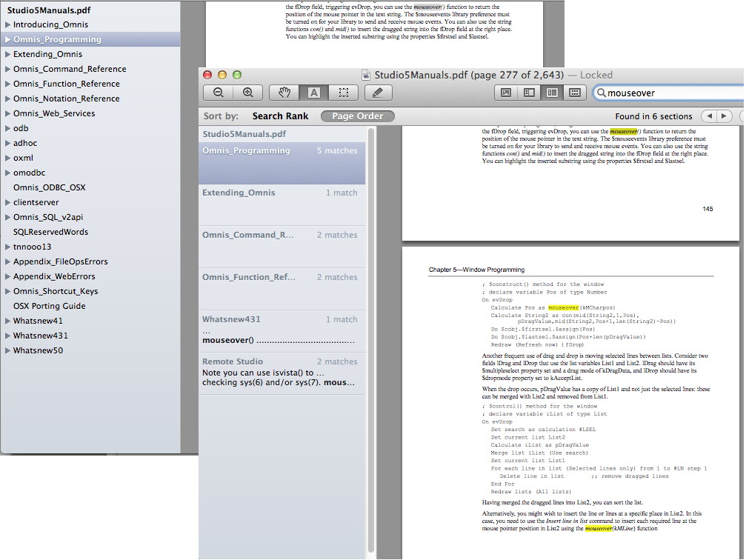Click the PDF document icon in title bar

click(366, 75)
